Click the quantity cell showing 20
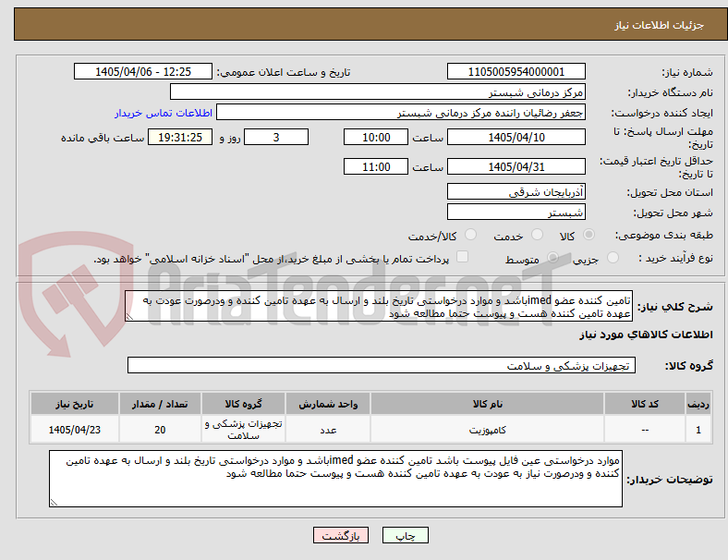This screenshot has height=560, width=728. tap(160, 430)
